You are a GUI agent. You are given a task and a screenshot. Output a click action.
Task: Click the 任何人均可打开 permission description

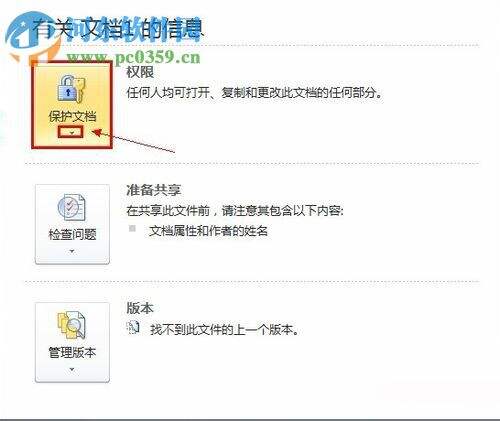(x=254, y=92)
